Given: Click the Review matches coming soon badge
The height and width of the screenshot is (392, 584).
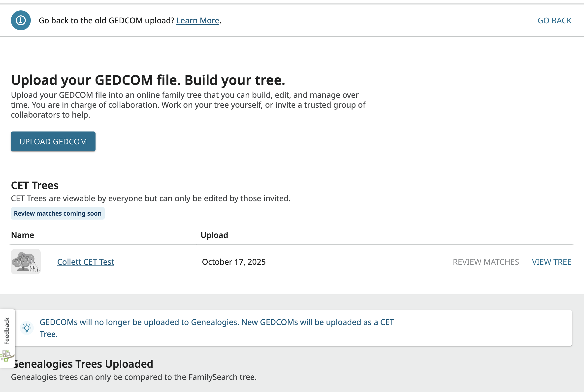Looking at the screenshot, I should coord(58,214).
